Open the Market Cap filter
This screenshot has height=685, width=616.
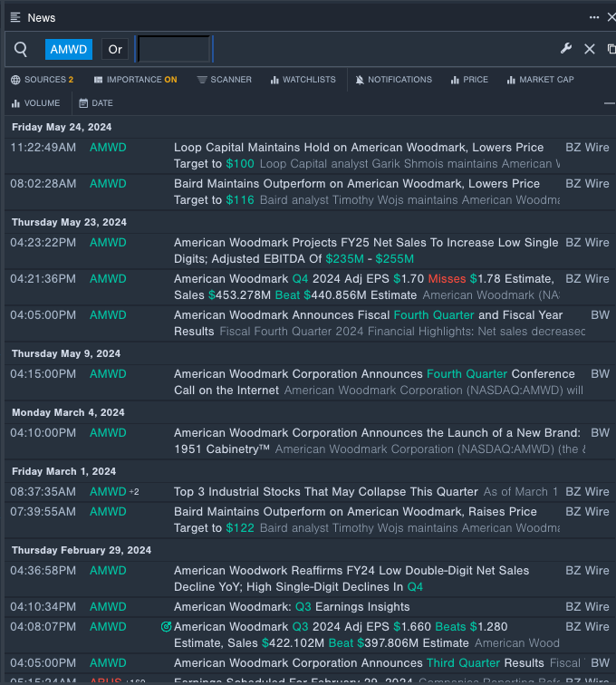[x=540, y=80]
